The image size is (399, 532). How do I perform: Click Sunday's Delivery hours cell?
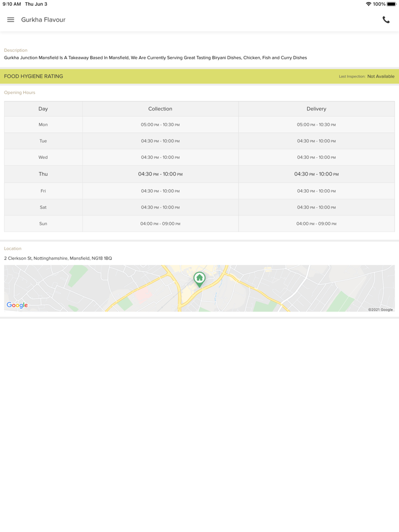316,224
